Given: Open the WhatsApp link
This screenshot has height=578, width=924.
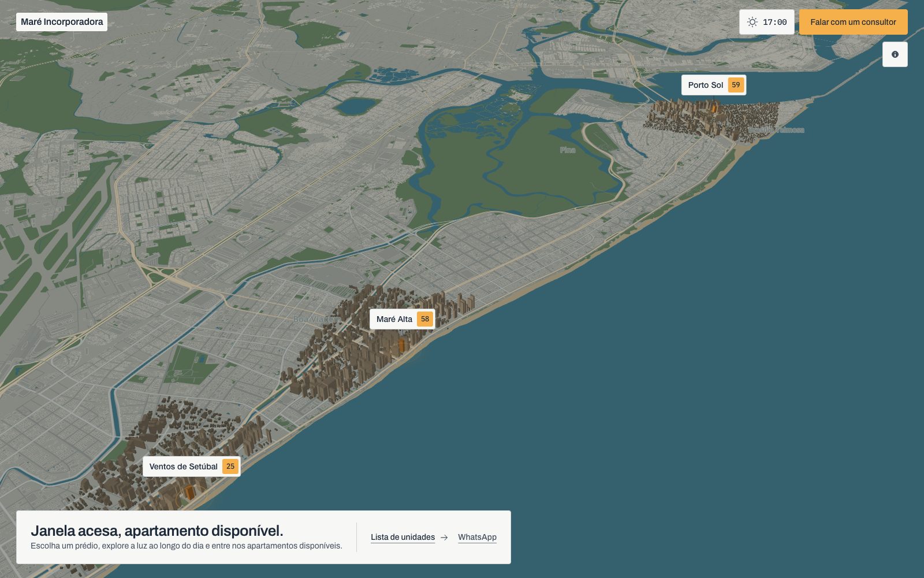Looking at the screenshot, I should 477,537.
